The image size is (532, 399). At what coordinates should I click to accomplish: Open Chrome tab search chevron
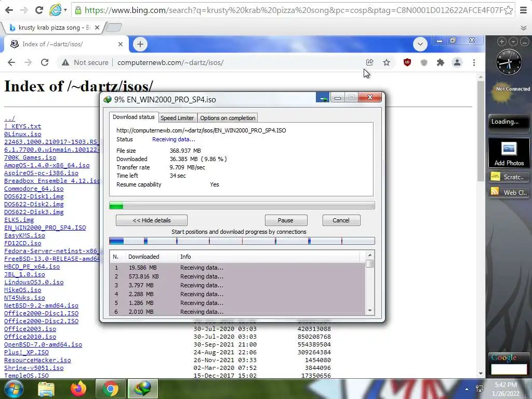tap(420, 44)
